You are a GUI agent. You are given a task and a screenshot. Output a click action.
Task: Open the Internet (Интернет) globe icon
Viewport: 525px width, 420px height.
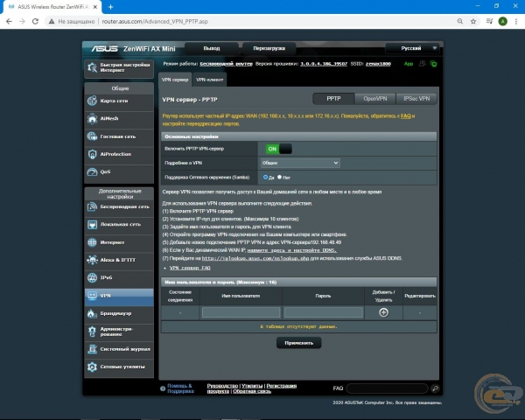tap(92, 242)
